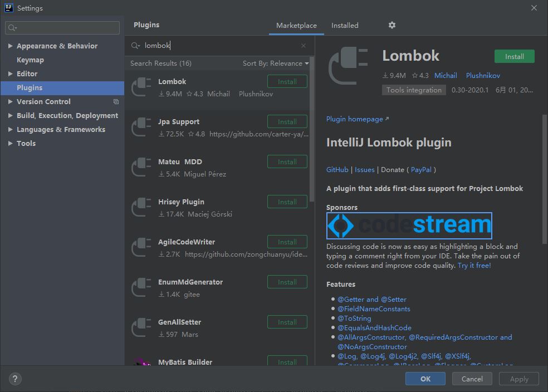548x392 pixels.
Task: Click the AgileCodeWriter plugin icon
Action: pyautogui.click(x=141, y=248)
